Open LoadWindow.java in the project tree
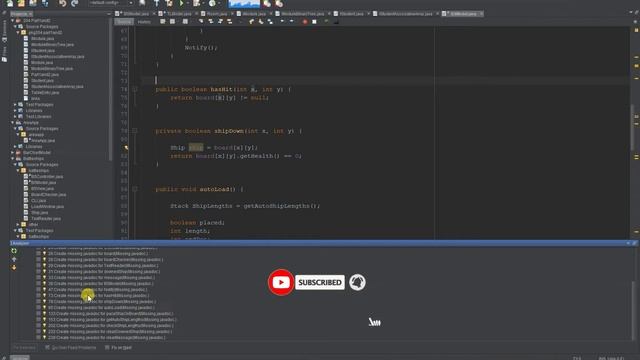Screen dimensions: 640x360 coord(47,207)
